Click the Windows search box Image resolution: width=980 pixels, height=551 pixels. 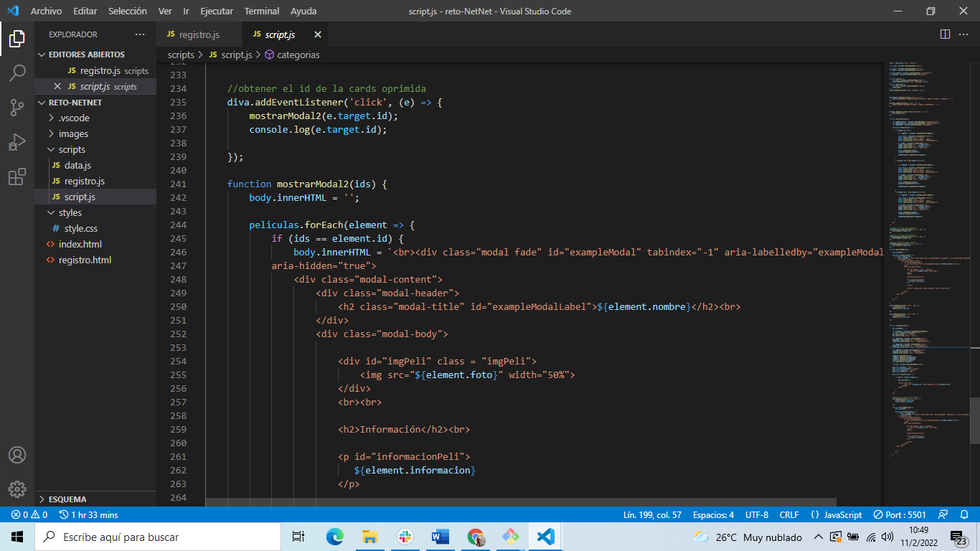[x=158, y=537]
